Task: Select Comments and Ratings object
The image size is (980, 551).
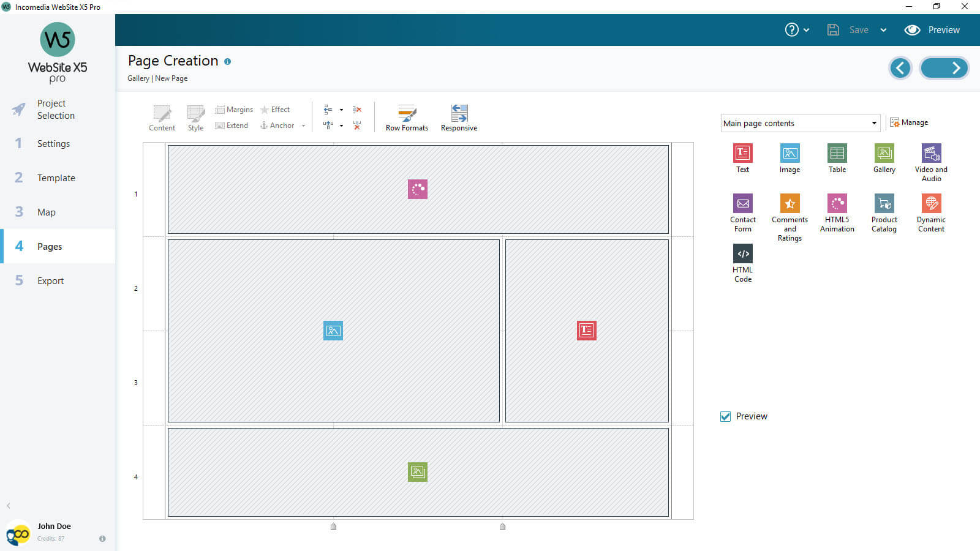Action: click(790, 217)
